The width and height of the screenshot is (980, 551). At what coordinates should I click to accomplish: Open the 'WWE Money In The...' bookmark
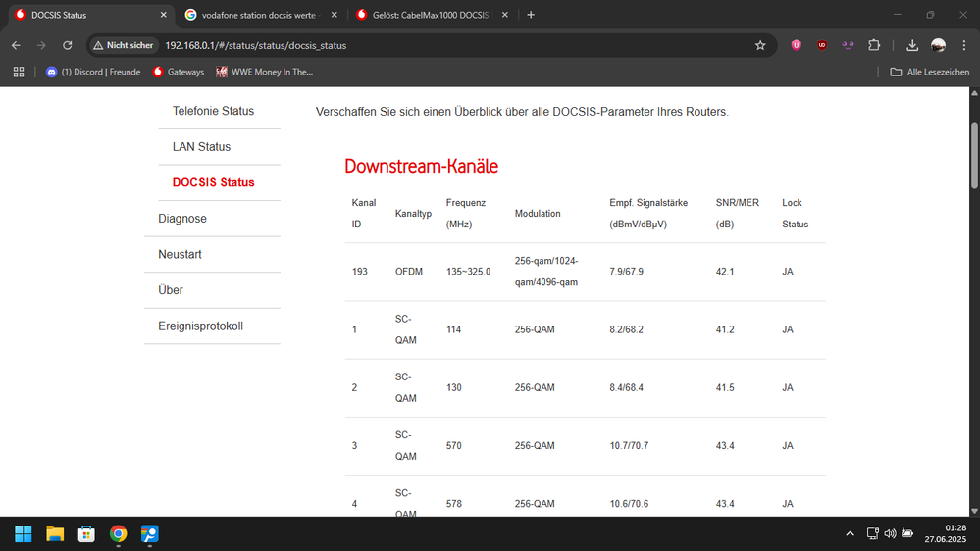tap(265, 72)
